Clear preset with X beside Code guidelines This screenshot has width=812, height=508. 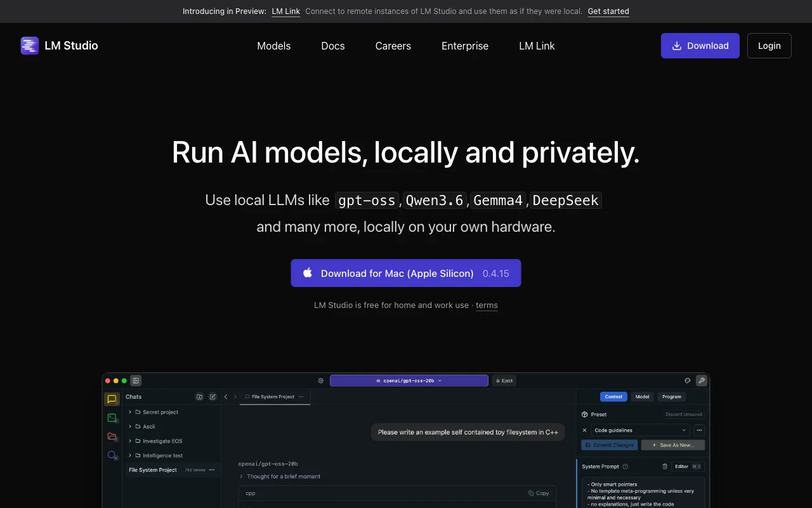pos(585,430)
